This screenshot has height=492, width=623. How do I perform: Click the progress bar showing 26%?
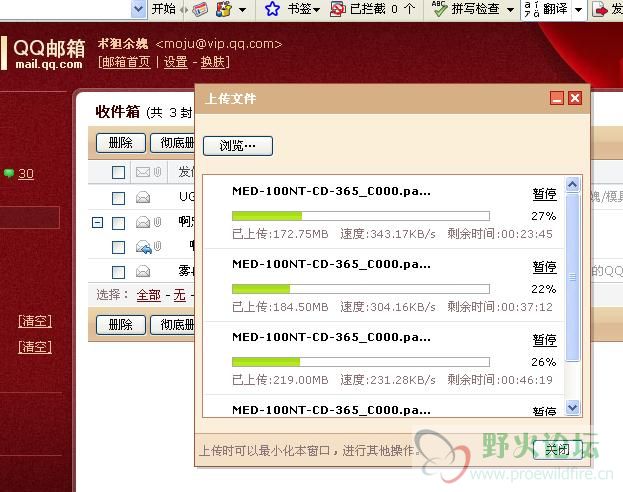(361, 362)
